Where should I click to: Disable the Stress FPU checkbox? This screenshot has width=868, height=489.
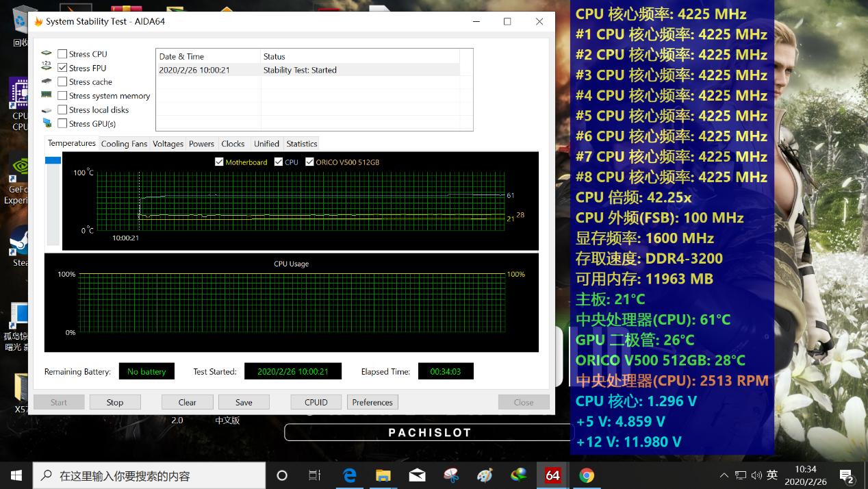click(62, 68)
